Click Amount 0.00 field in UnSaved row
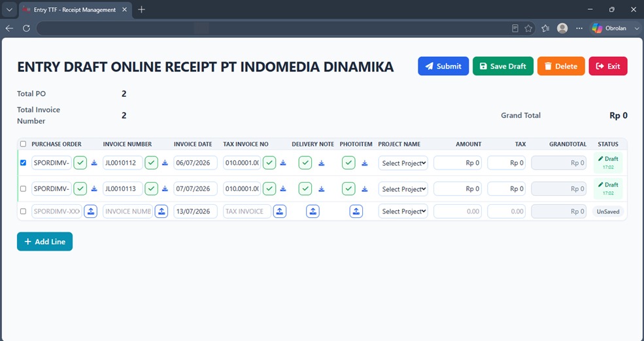This screenshot has height=341, width=644. [x=458, y=211]
